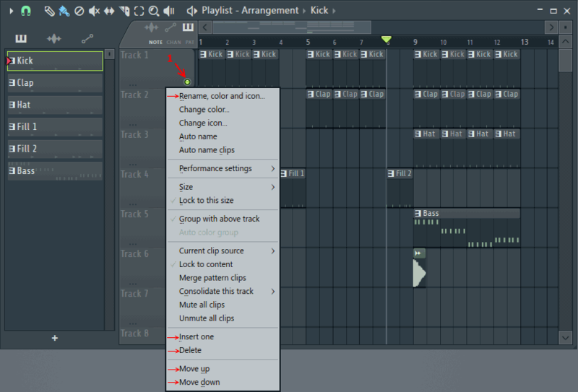Select Hat pattern in the picker
The image size is (578, 392).
tap(55, 105)
